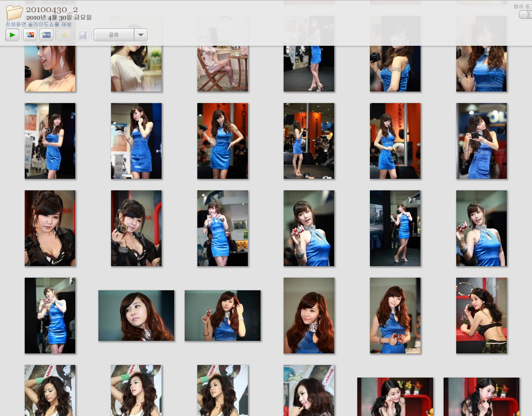Screen dimensions: 532x416
Task: Click the album title 20100430_2
Action: pyautogui.click(x=52, y=9)
